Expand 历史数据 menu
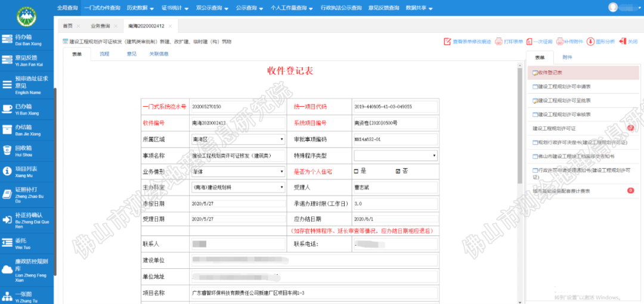Viewport: 644px width, 304px height. [140, 8]
